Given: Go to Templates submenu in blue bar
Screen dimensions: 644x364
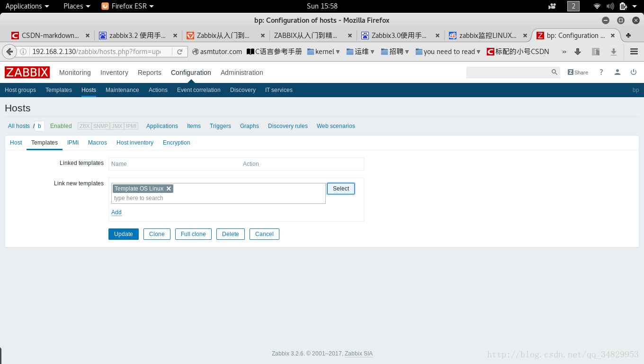Looking at the screenshot, I should (59, 90).
